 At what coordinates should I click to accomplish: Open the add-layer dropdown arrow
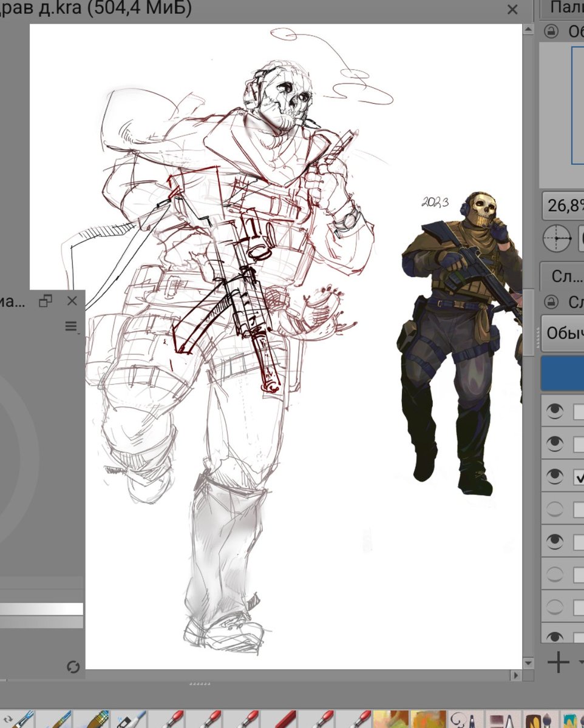click(x=581, y=662)
